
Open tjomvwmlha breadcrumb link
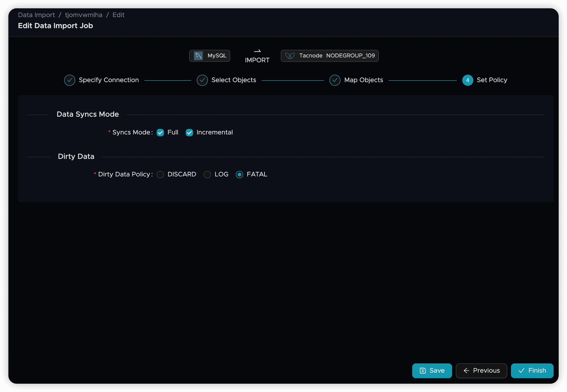click(84, 15)
